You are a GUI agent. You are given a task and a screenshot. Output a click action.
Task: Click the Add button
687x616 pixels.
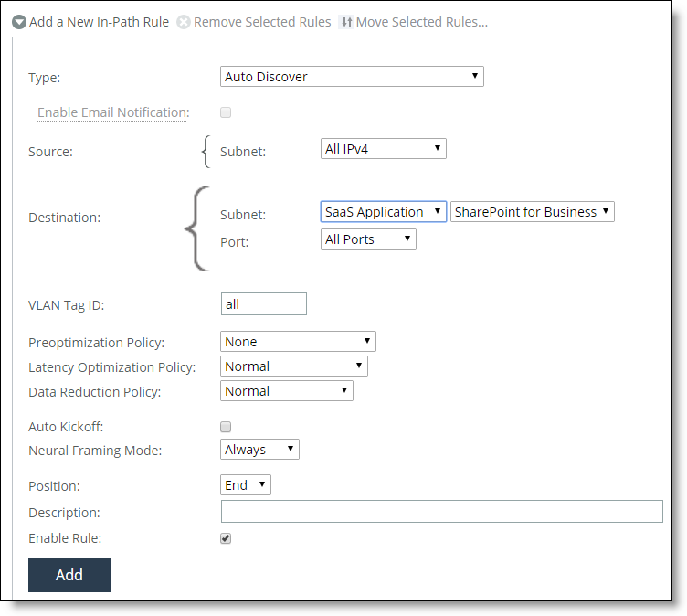click(x=69, y=575)
